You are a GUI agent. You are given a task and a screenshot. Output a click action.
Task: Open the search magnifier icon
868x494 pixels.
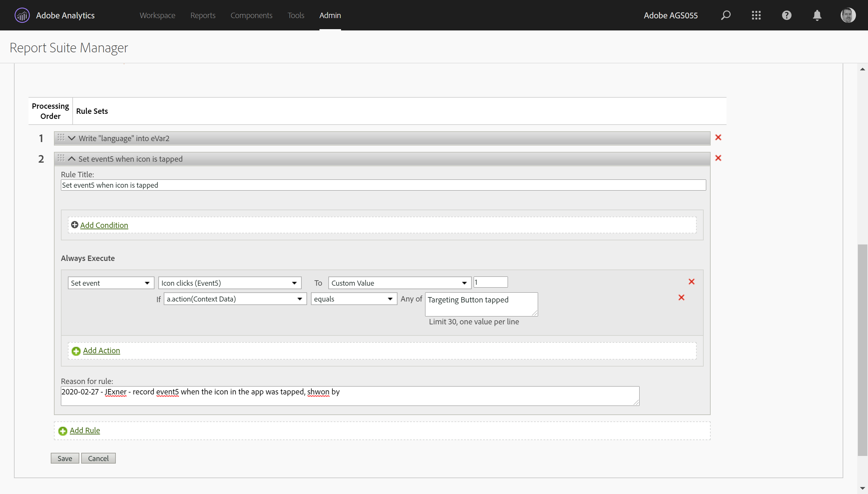[x=726, y=15]
